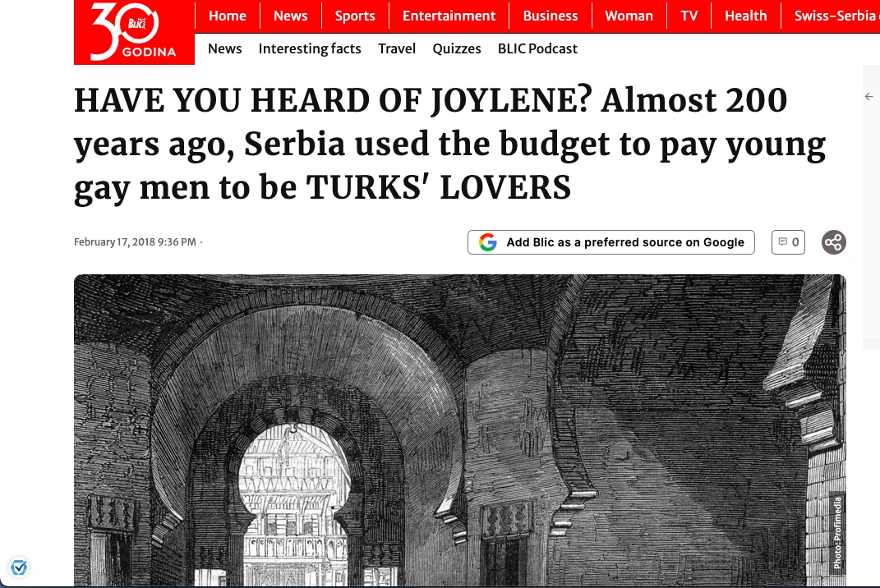Click the share icon button

833,242
